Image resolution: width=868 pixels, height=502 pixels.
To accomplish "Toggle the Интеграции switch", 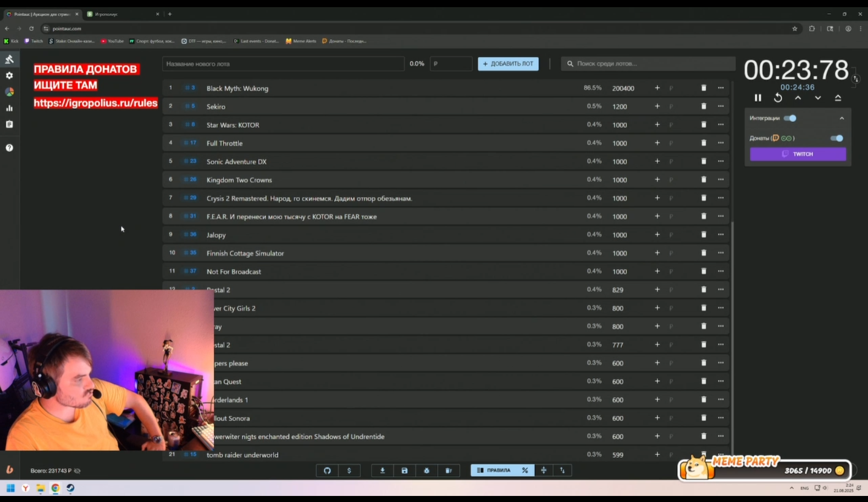I will click(790, 118).
